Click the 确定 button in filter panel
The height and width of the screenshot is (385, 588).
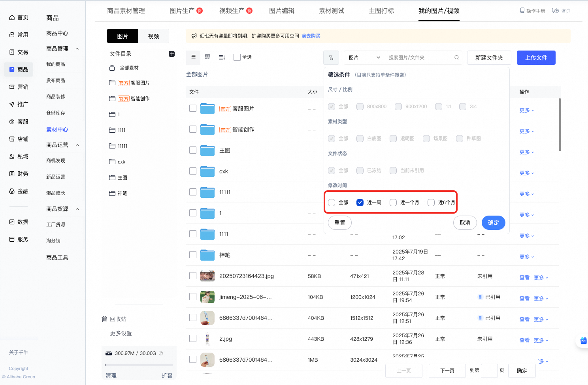coord(494,223)
